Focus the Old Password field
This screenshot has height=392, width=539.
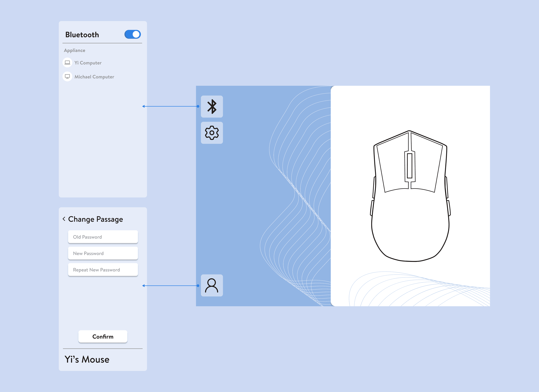click(x=103, y=237)
